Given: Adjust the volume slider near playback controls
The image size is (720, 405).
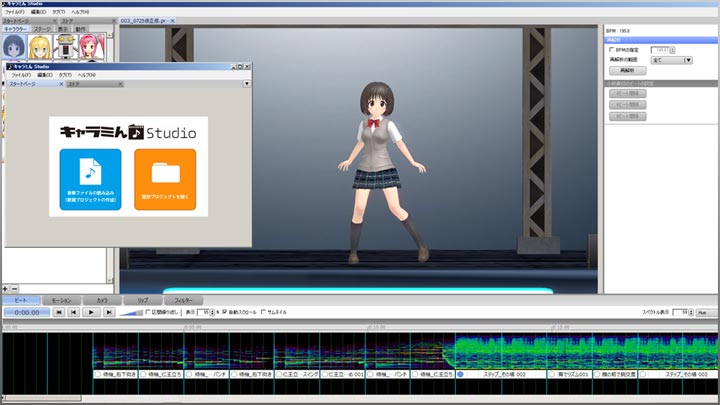Looking at the screenshot, I should click(130, 313).
